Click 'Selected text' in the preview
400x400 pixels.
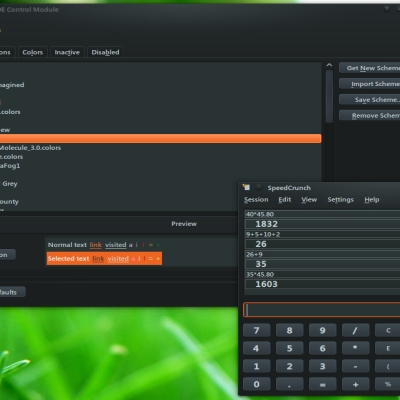[68, 259]
